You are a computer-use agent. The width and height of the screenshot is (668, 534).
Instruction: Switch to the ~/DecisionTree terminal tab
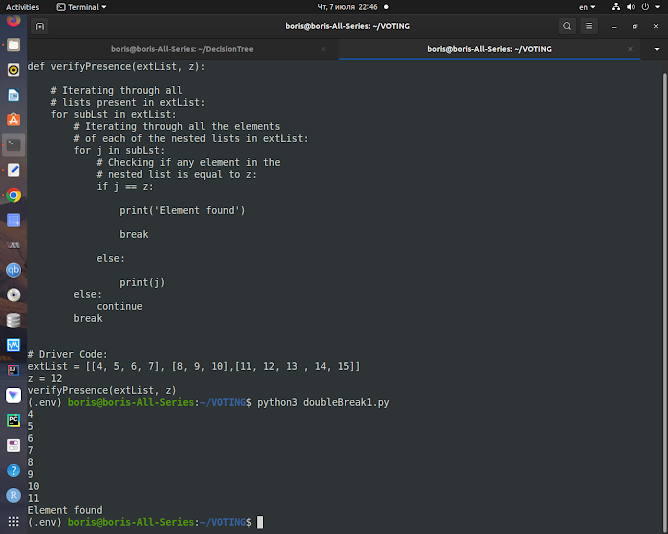point(182,49)
